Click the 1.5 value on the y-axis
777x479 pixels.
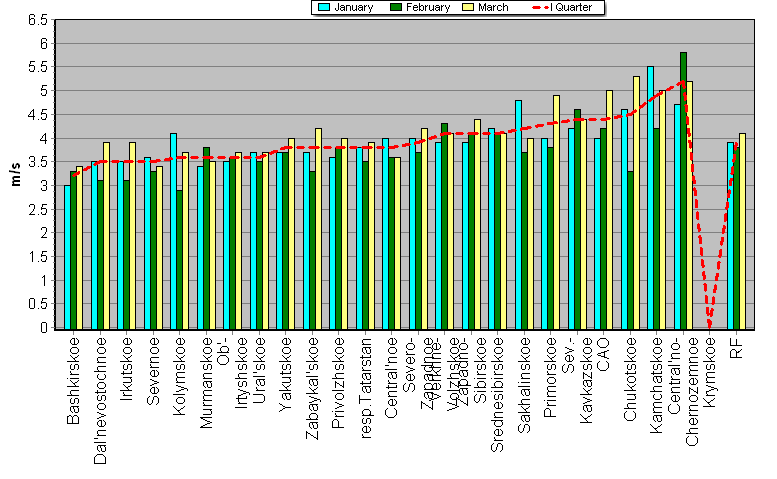click(x=38, y=257)
